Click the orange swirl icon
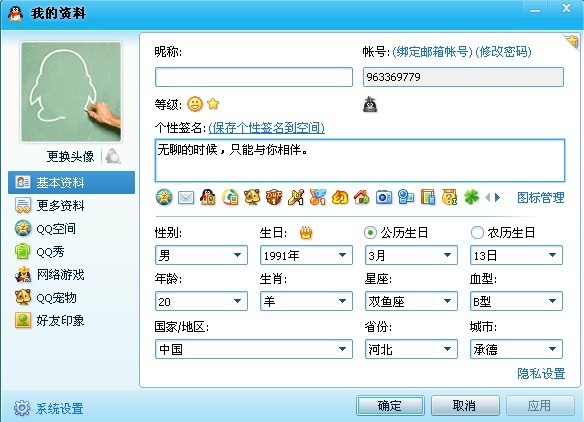Viewport: 584px width, 422px height. (340, 197)
